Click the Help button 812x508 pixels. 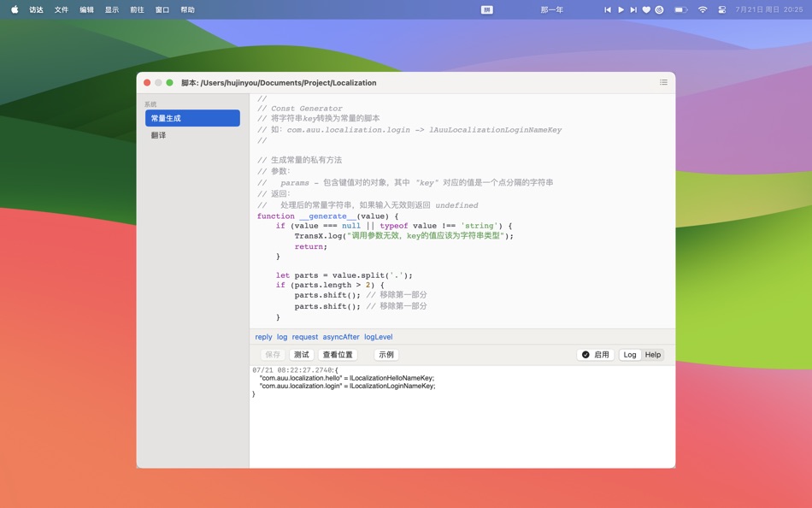click(x=654, y=354)
